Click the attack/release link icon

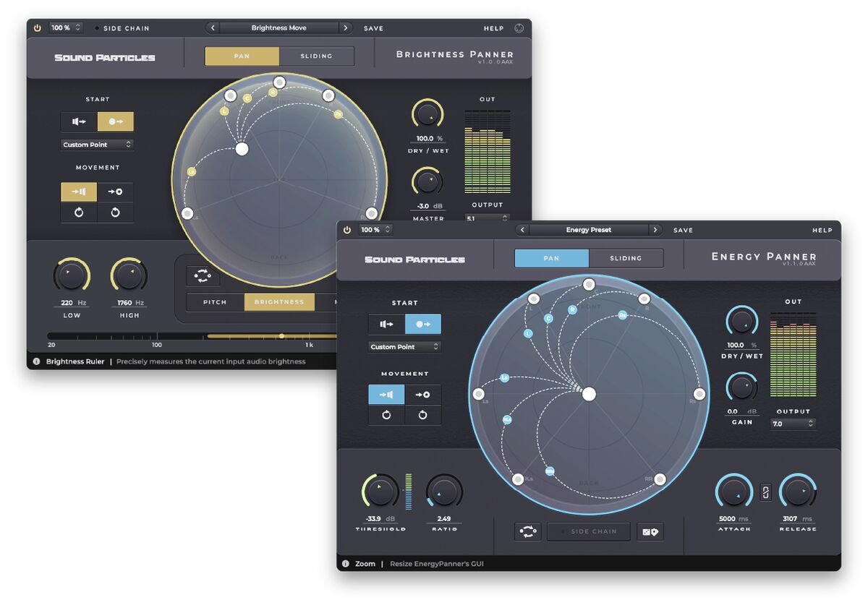coord(766,492)
